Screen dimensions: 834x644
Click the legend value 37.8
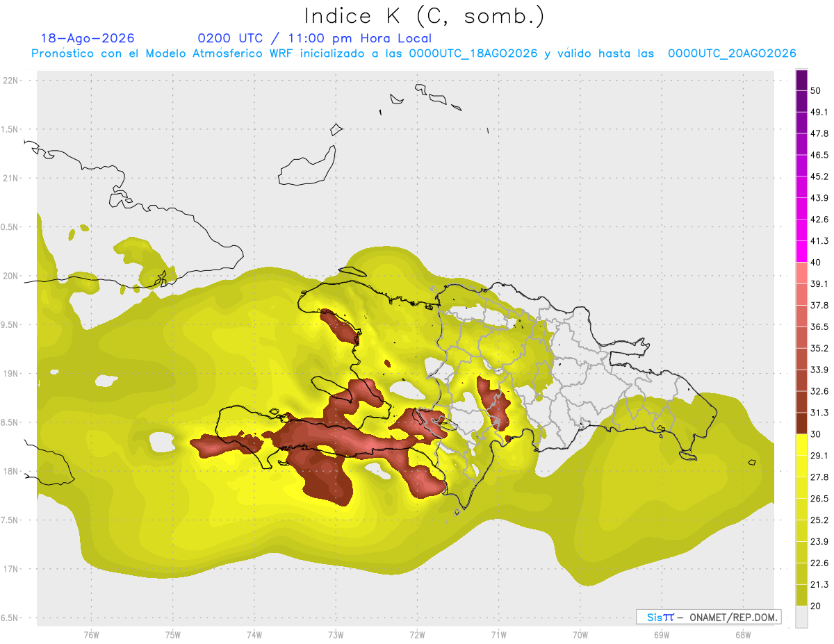click(819, 305)
